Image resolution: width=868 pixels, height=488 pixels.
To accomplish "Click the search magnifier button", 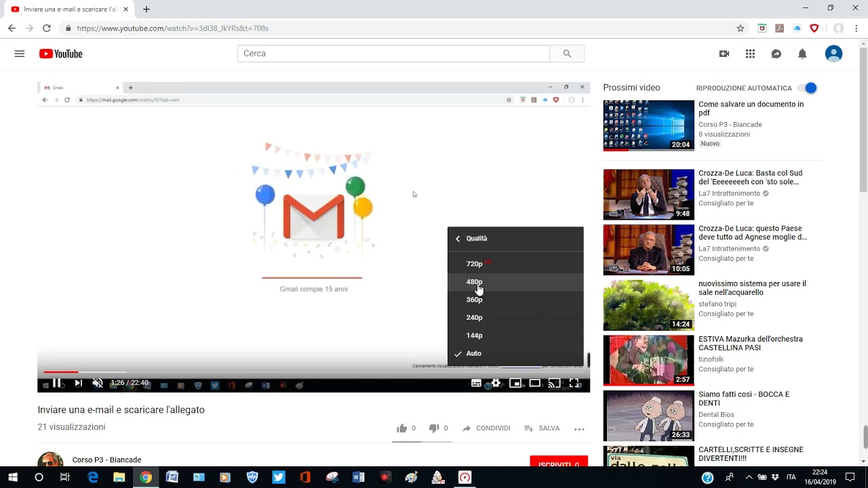I will [567, 54].
